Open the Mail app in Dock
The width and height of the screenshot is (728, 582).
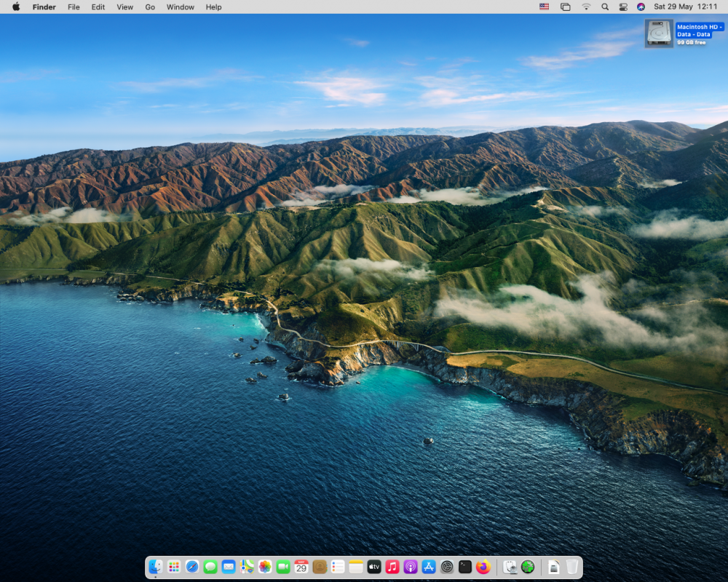[x=229, y=567]
